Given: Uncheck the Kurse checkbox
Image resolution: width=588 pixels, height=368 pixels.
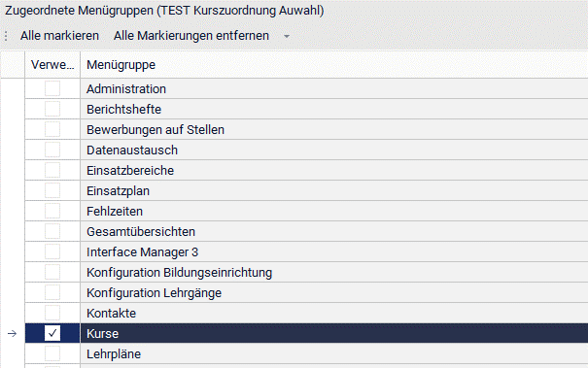Looking at the screenshot, I should click(52, 333).
